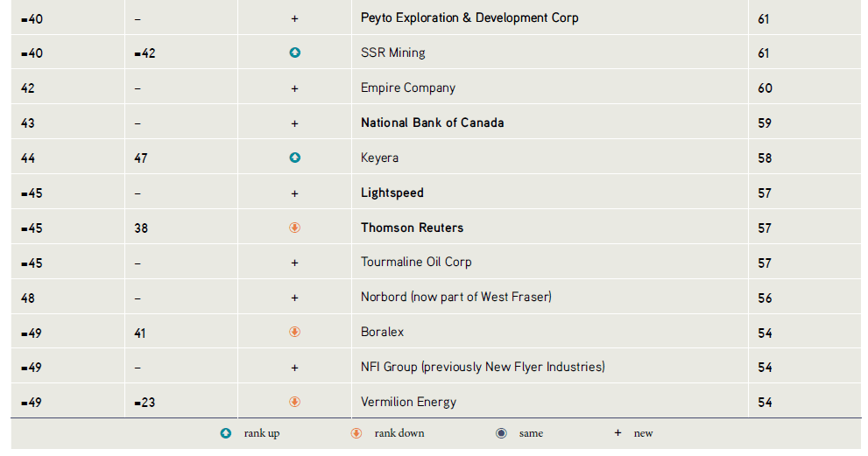Click current rank 42 for Empire Company

coord(28,88)
